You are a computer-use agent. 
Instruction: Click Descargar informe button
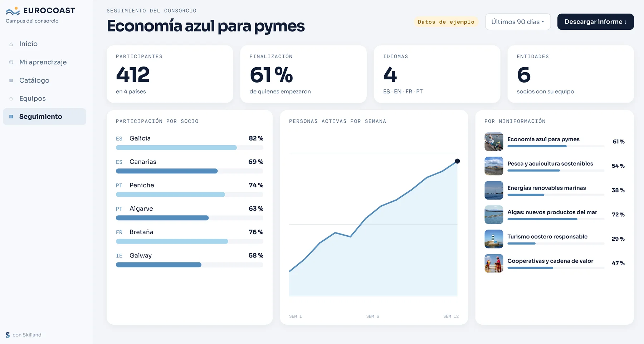(595, 22)
